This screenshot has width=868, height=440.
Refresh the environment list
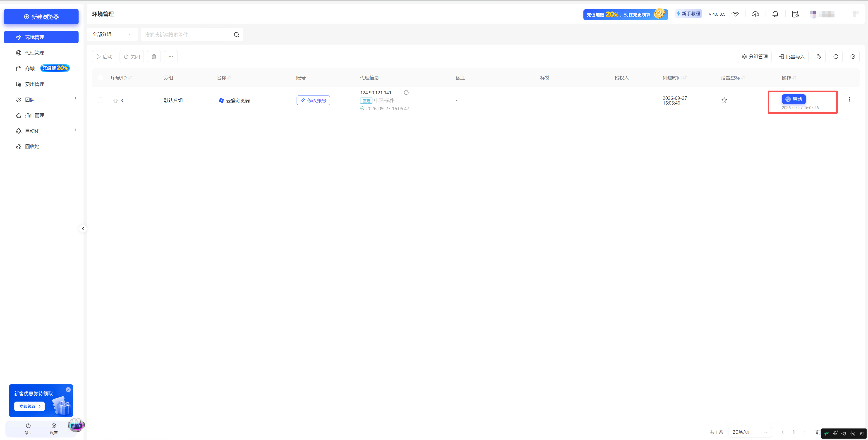[x=836, y=57]
